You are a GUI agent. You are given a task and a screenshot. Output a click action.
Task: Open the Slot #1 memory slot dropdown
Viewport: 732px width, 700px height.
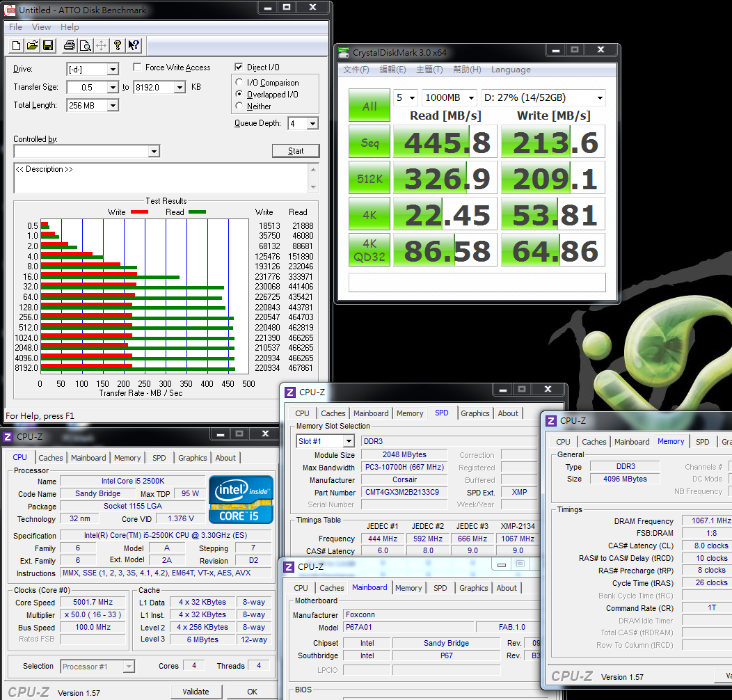pos(348,441)
